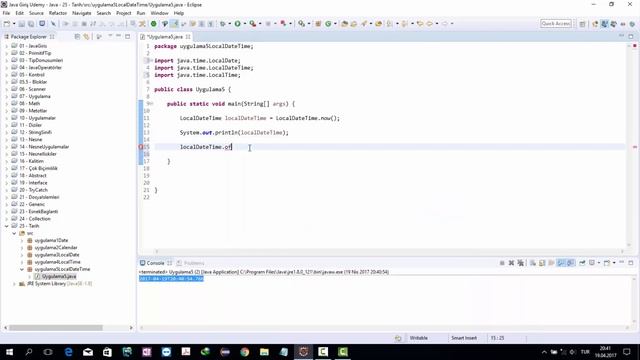Click the Windows Start button
Screen dimensions: 640x360
pos(9,351)
